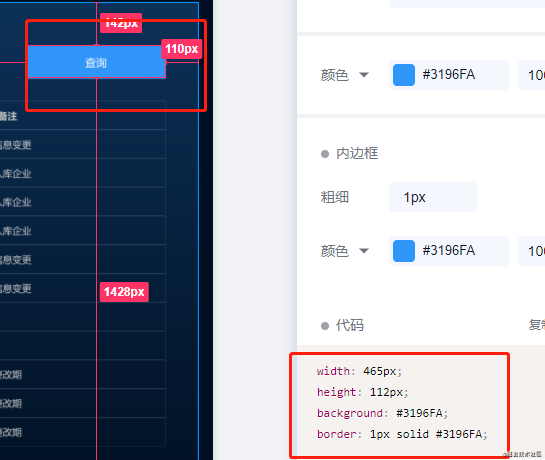Click the fill opacity percentage field
Image resolution: width=545 pixels, height=460 pixels.
pyautogui.click(x=531, y=75)
